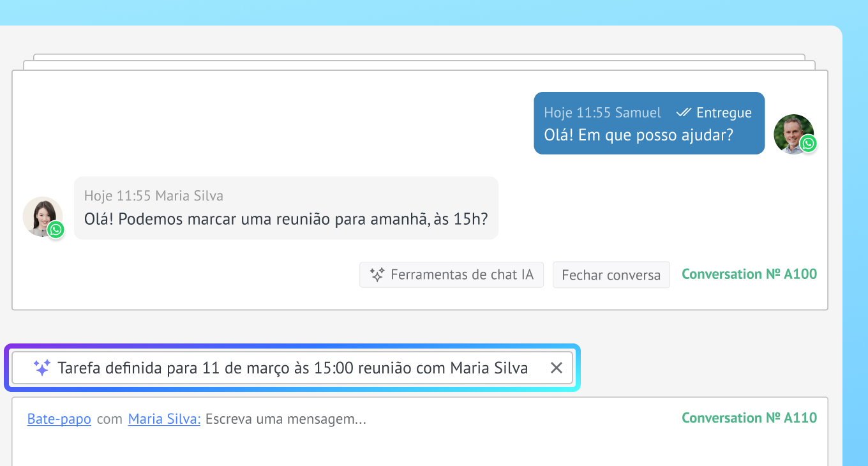Open Ferramentas de chat IA button
The height and width of the screenshot is (466, 868).
pyautogui.click(x=451, y=275)
